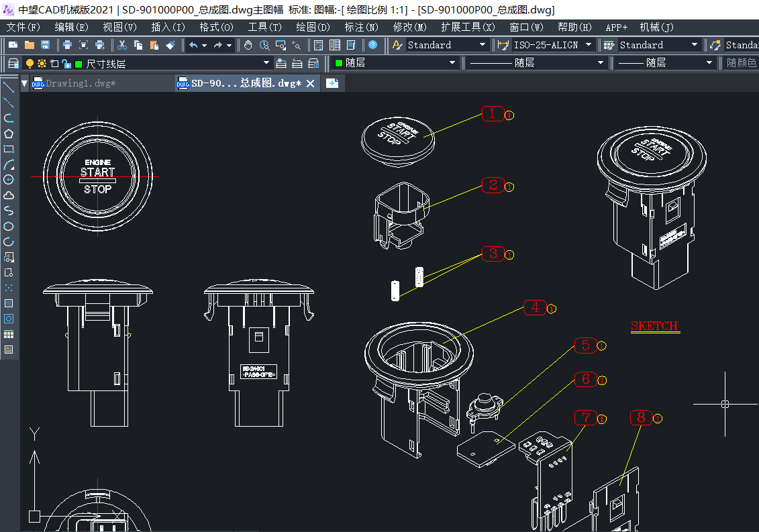Close the SD-90...总成图.dwg tab
The height and width of the screenshot is (532, 759).
coord(310,84)
